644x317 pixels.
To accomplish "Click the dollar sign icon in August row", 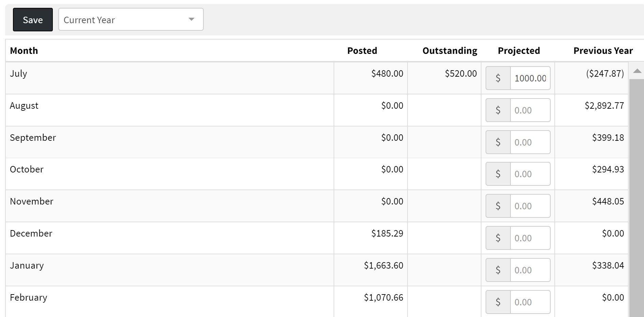I will (x=498, y=110).
